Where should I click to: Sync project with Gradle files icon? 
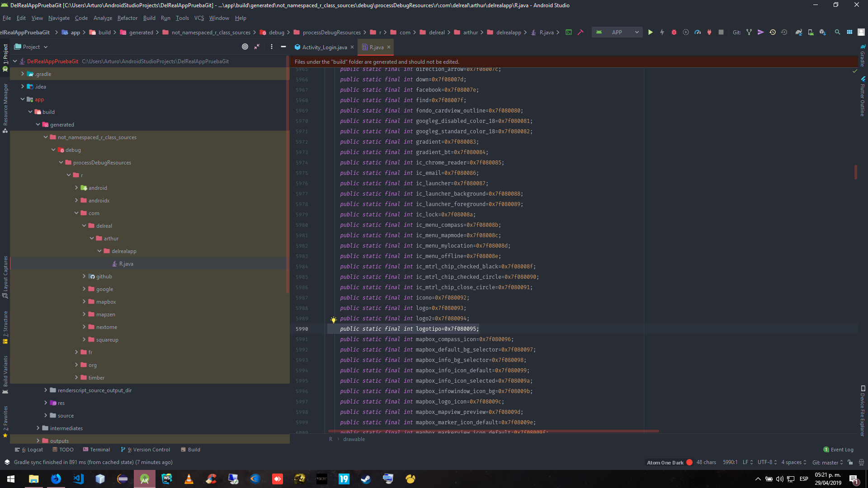click(799, 32)
